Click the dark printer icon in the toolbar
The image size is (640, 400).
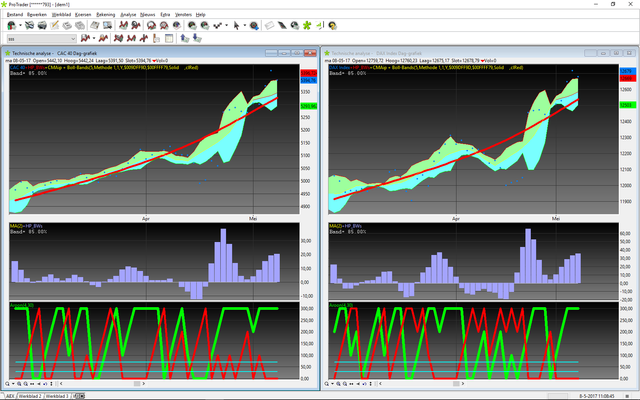click(42, 26)
